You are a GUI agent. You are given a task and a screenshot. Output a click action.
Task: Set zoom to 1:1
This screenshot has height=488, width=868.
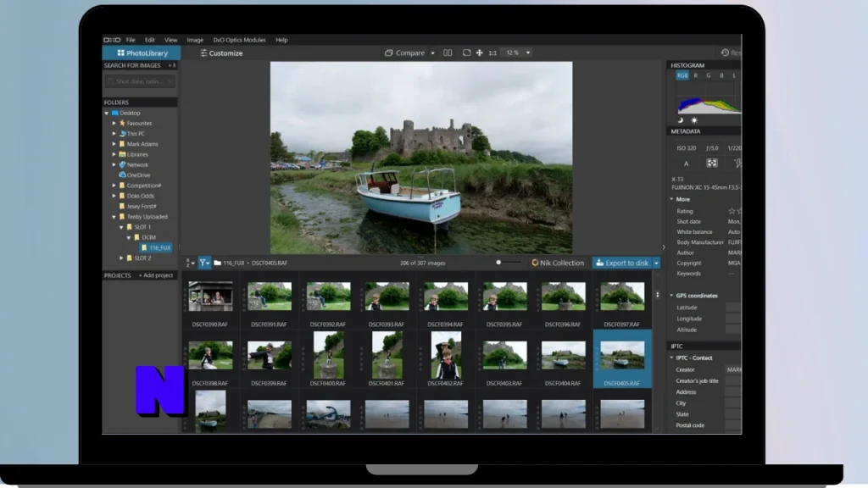click(492, 53)
